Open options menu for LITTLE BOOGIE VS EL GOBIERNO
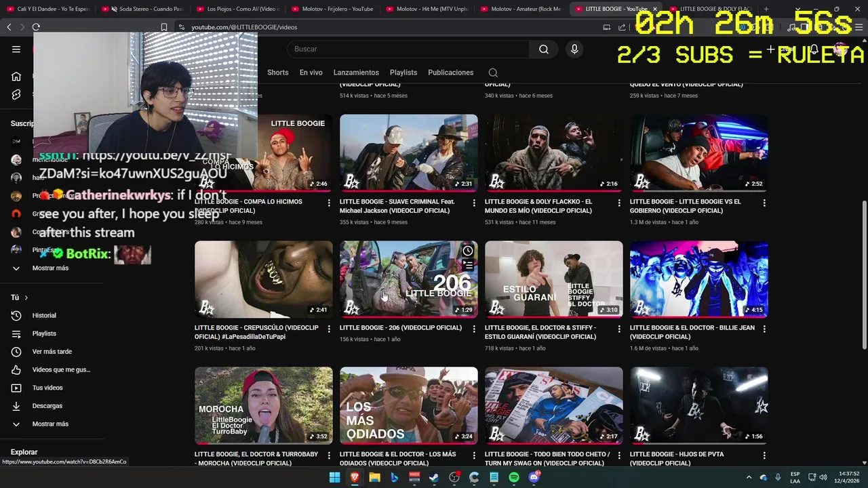Viewport: 868px width, 488px height. [x=764, y=203]
